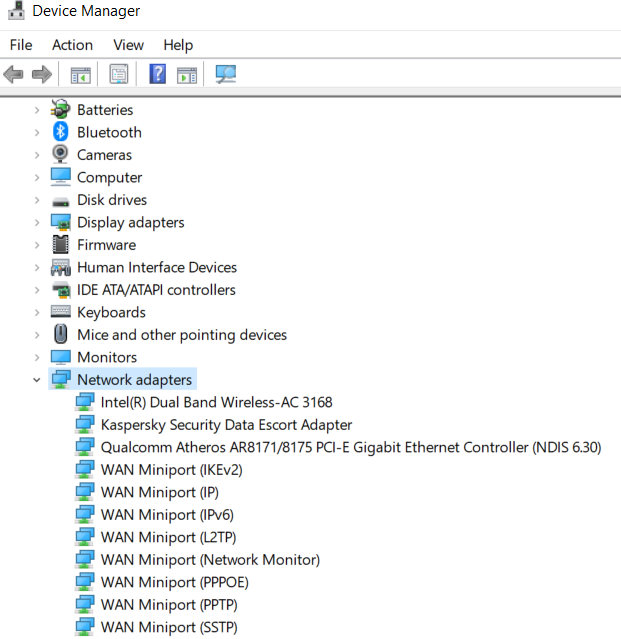Select the Disk drives label

112,200
